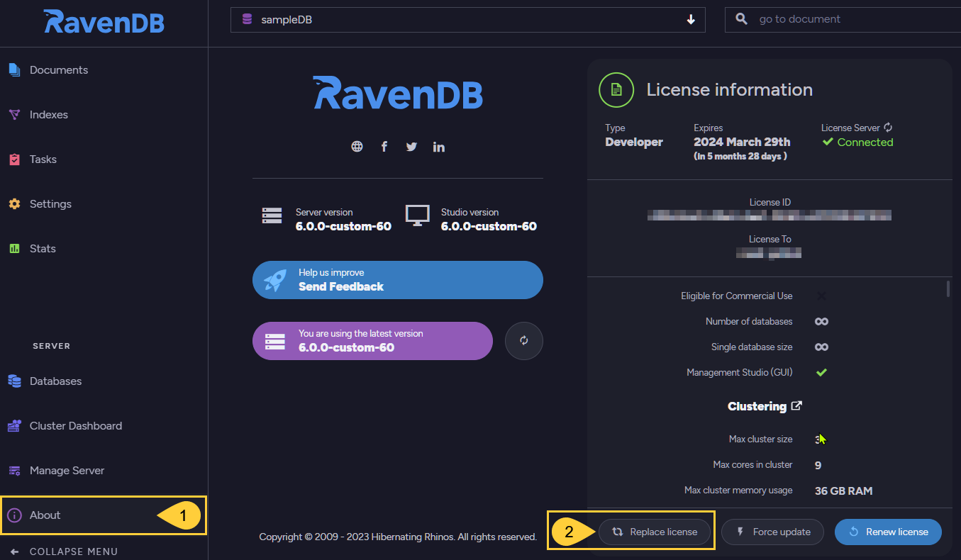The width and height of the screenshot is (961, 560).
Task: Click the Cluster Dashboard icon
Action: pyautogui.click(x=14, y=426)
